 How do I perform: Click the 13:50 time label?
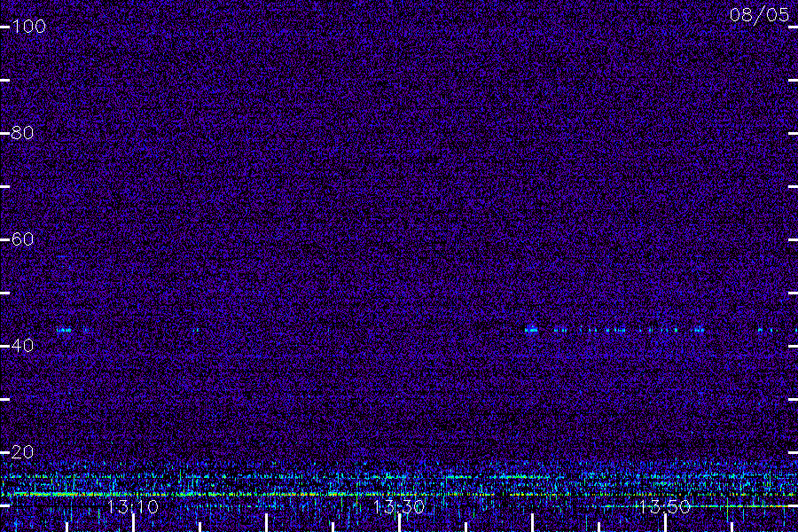[665, 507]
